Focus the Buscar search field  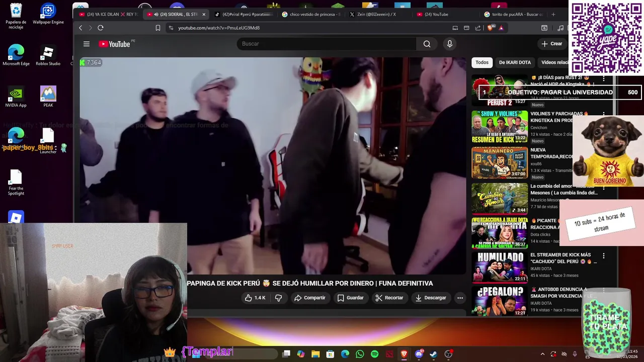click(327, 44)
